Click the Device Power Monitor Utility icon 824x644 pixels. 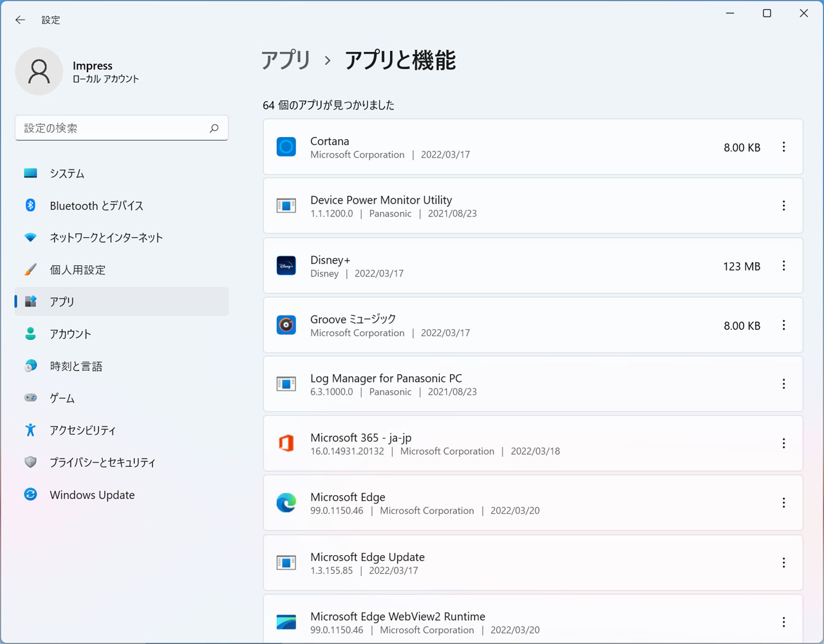(286, 205)
